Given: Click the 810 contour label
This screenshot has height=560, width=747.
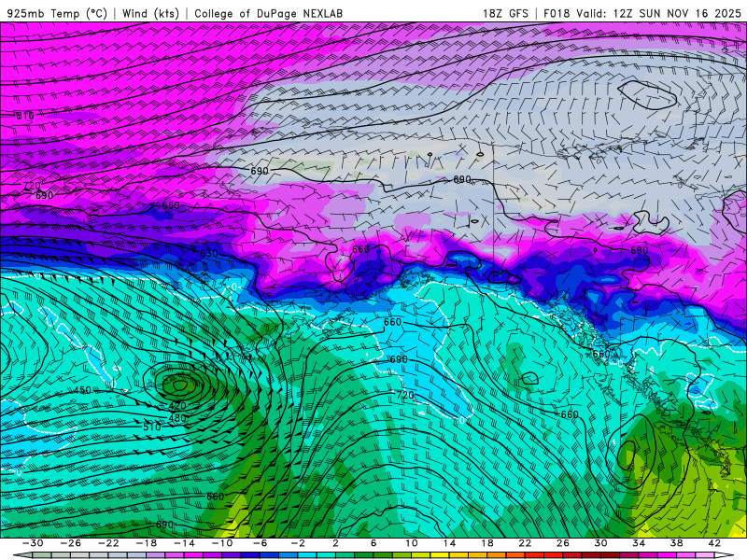Looking at the screenshot, I should pyautogui.click(x=25, y=116).
